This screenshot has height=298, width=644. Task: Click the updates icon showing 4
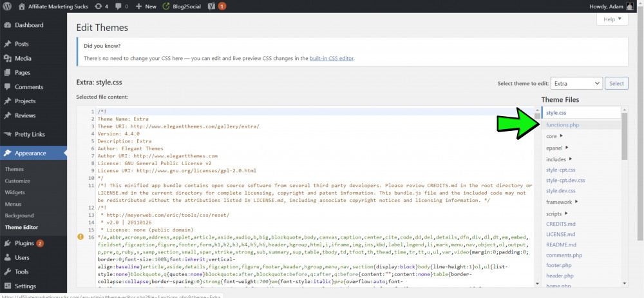(98, 6)
